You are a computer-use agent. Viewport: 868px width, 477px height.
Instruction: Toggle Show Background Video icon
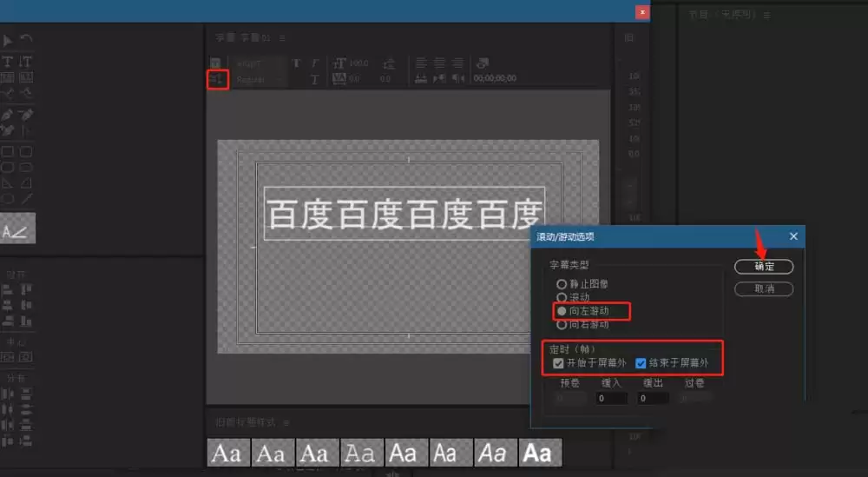point(482,63)
